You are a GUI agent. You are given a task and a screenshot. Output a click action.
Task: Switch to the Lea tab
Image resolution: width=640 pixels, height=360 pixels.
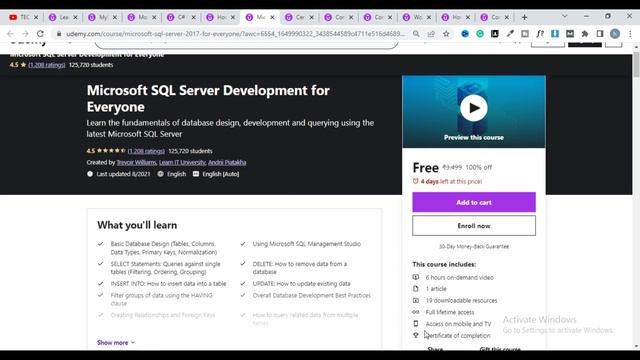[63, 17]
